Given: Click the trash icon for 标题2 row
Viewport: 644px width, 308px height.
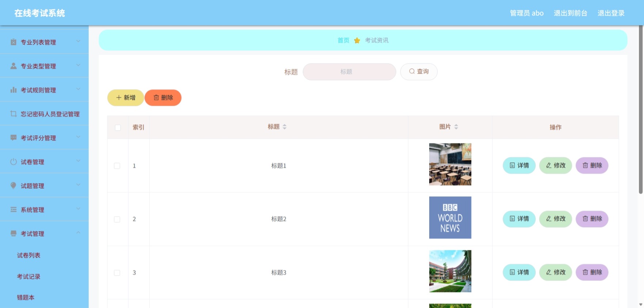Looking at the screenshot, I should coord(585,219).
